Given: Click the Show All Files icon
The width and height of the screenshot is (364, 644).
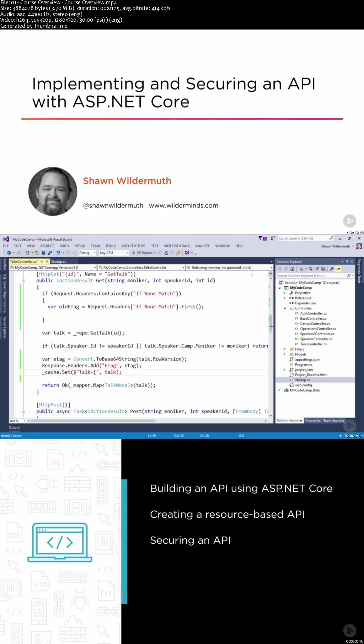Looking at the screenshot, I should [323, 269].
